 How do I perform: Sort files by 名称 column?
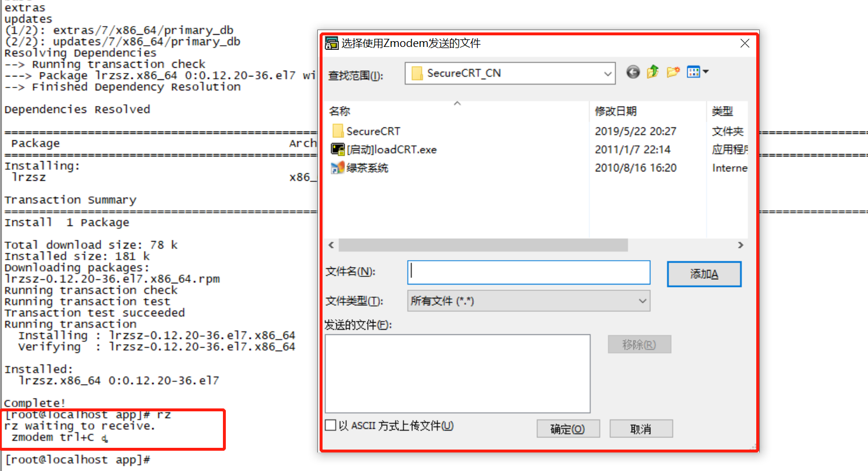coord(340,111)
